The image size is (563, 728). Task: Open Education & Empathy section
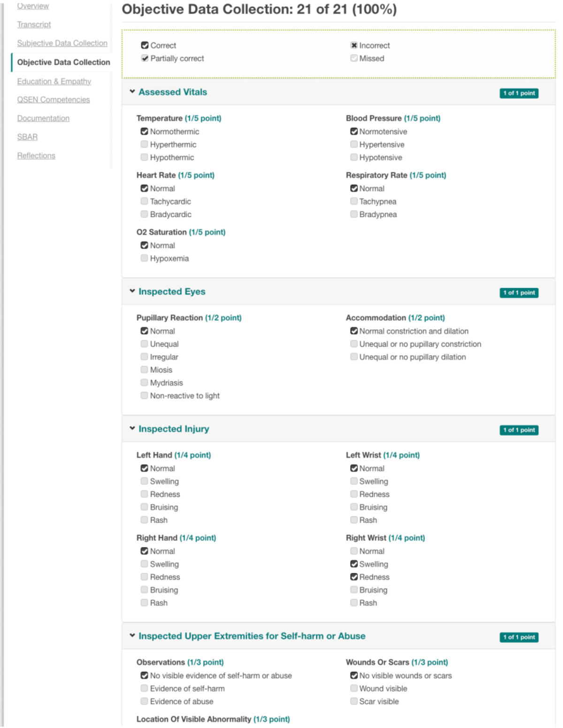pos(54,82)
